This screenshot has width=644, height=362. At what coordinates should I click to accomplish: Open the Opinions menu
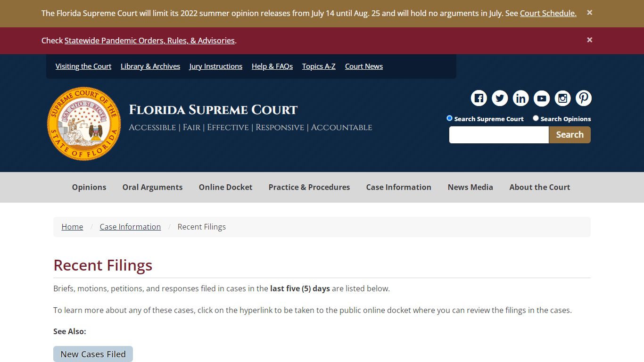click(89, 187)
